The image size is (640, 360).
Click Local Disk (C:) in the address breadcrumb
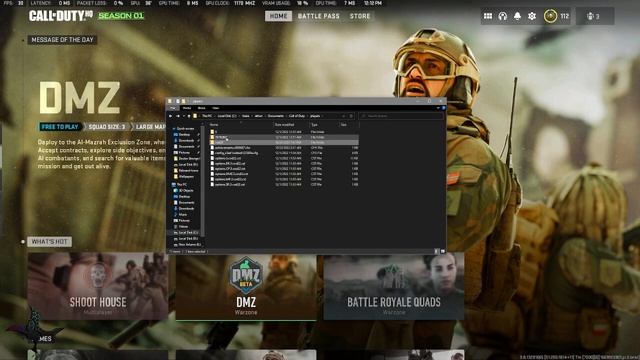pyautogui.click(x=227, y=116)
